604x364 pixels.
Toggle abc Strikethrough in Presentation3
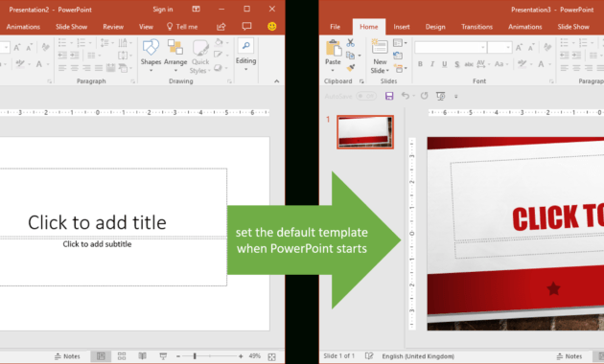[x=469, y=64]
